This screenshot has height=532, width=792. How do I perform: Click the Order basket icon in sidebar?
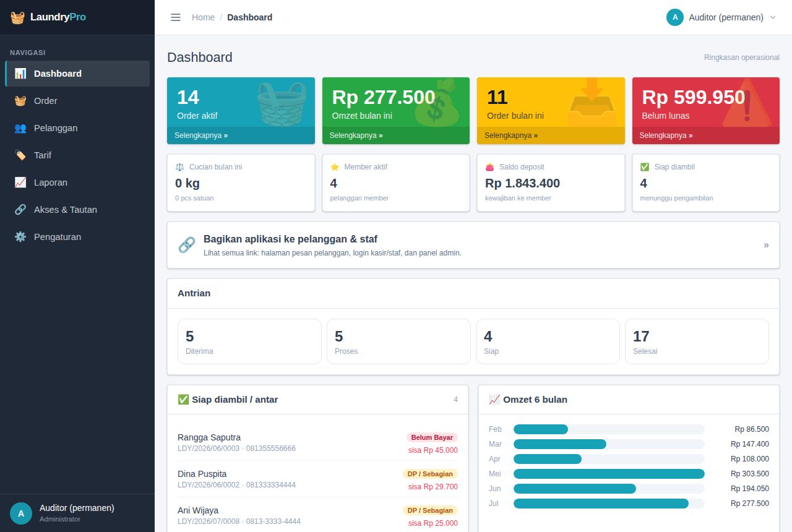pyautogui.click(x=20, y=101)
